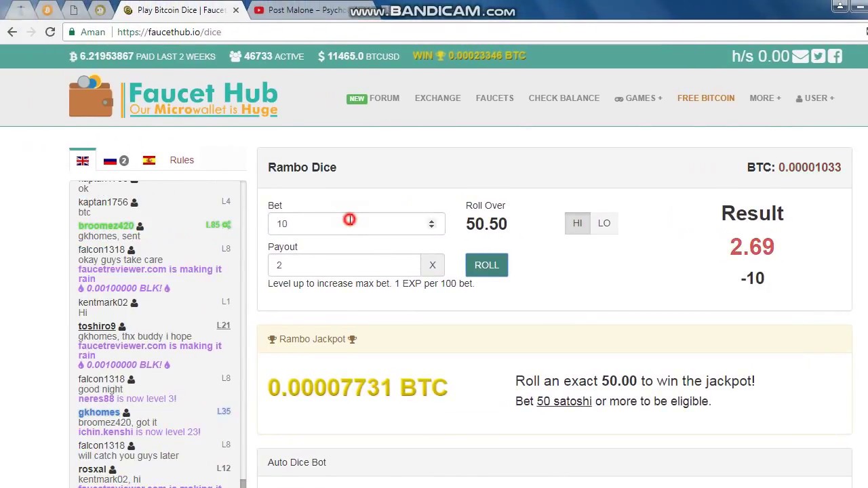This screenshot has width=868, height=488.
Task: Click the L35 level badge of gkhomes
Action: click(x=224, y=411)
